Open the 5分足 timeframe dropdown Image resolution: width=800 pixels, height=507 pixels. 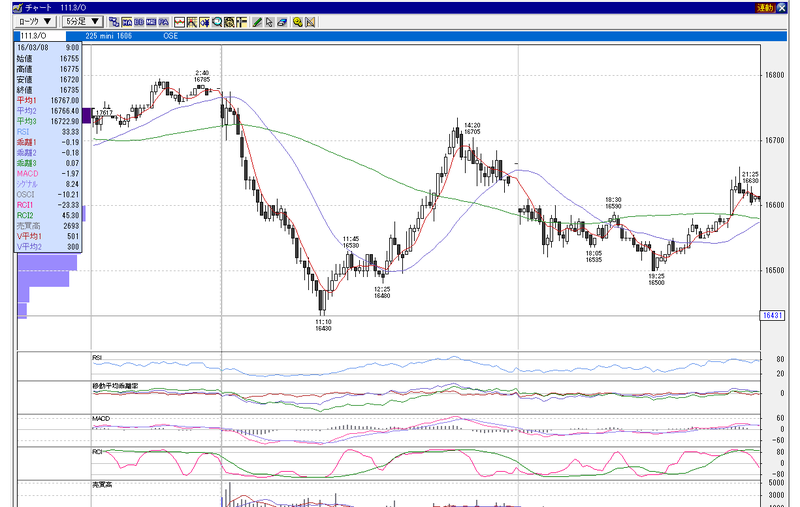(82, 21)
